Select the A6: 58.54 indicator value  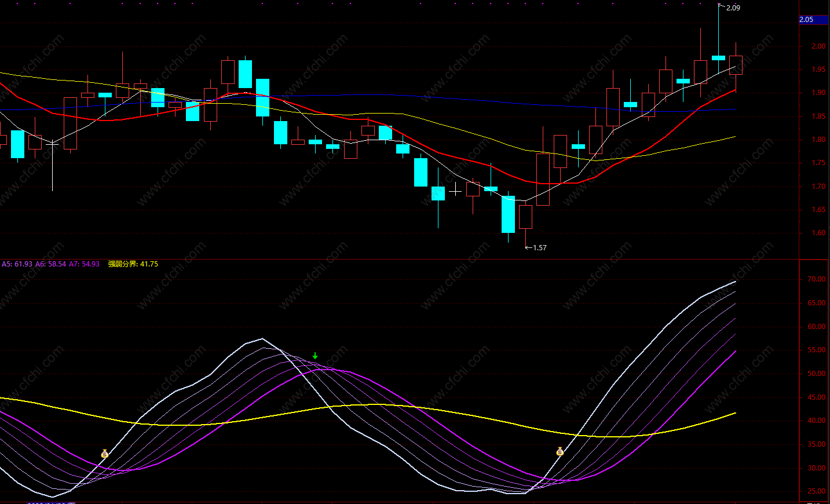51,264
